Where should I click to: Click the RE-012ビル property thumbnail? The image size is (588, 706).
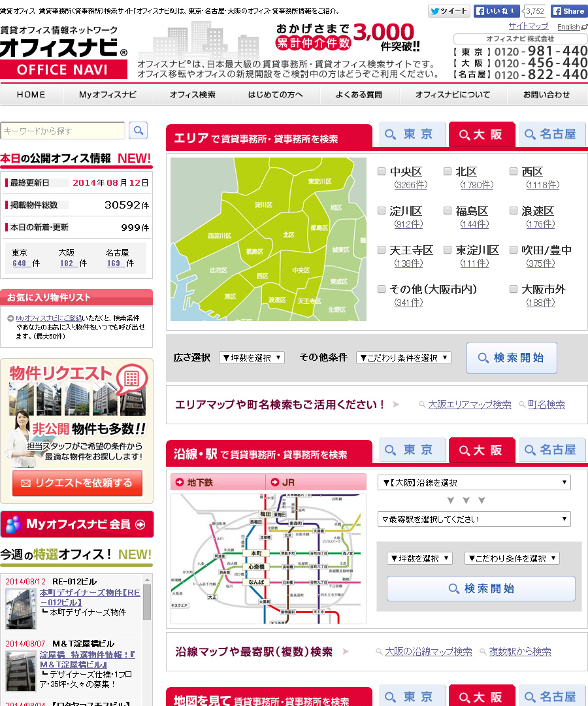[x=21, y=609]
